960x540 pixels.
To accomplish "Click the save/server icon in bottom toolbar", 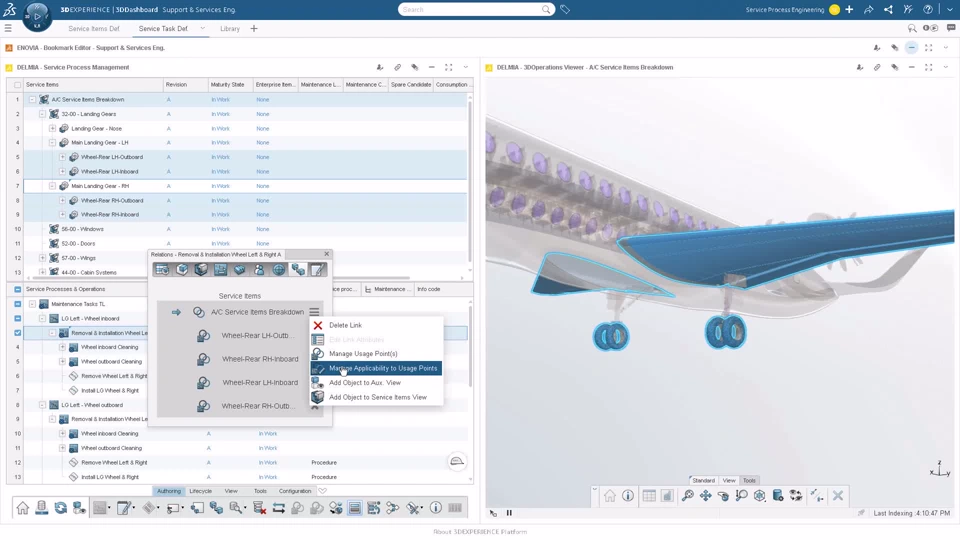I will 42,508.
